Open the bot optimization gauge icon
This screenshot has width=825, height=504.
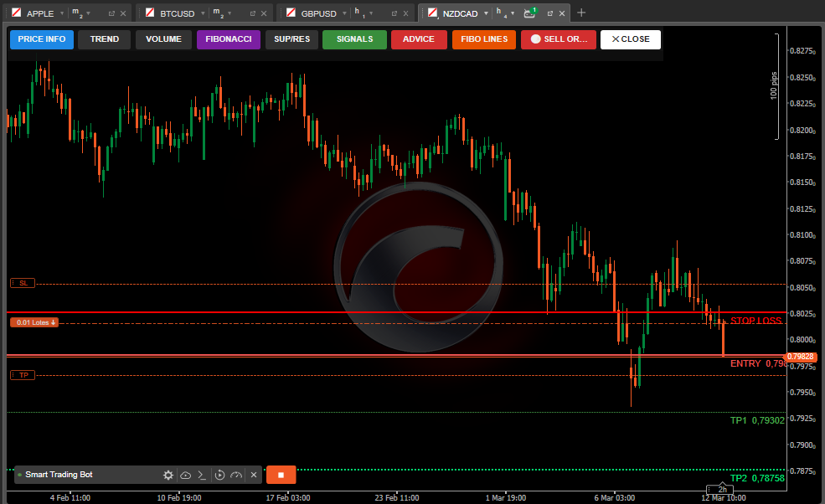pos(236,476)
